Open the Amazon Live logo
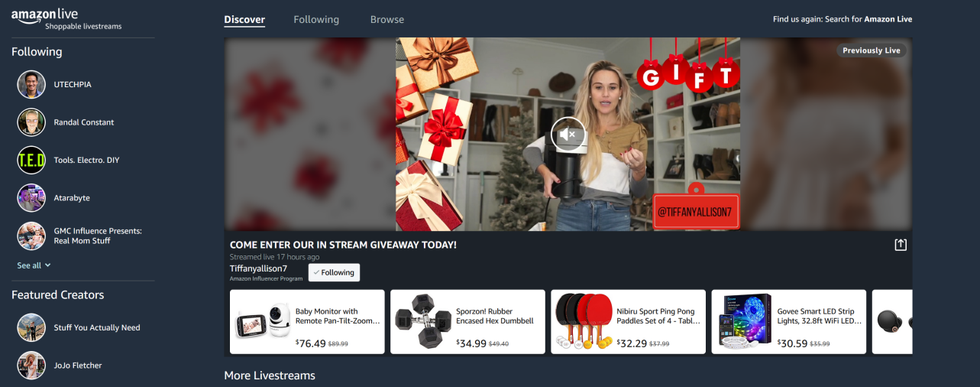The image size is (980, 387). pyautogui.click(x=44, y=15)
